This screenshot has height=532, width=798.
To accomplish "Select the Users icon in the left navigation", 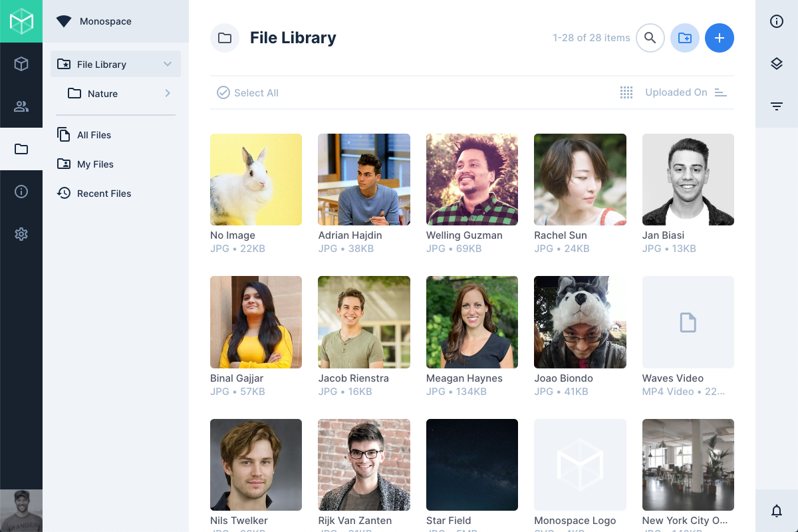I will 21,106.
